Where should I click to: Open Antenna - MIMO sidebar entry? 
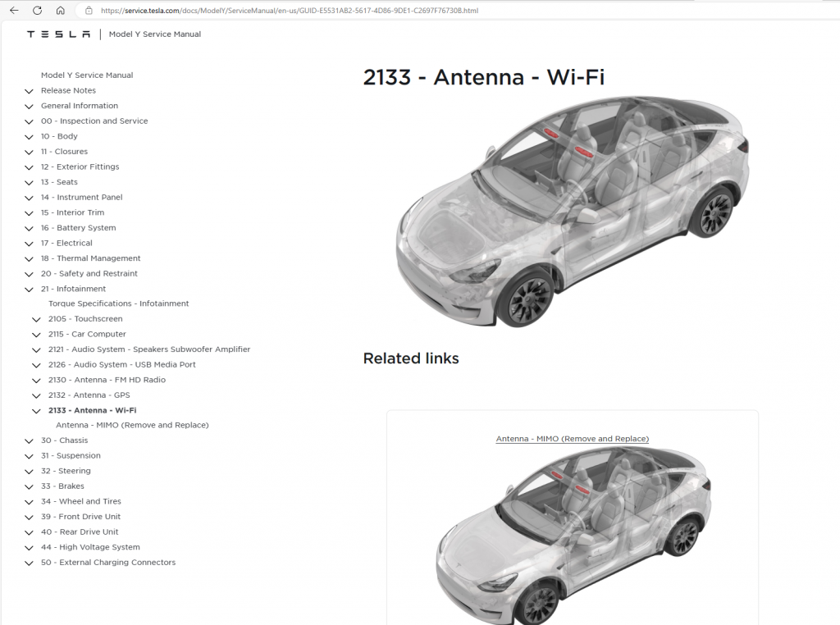point(132,425)
